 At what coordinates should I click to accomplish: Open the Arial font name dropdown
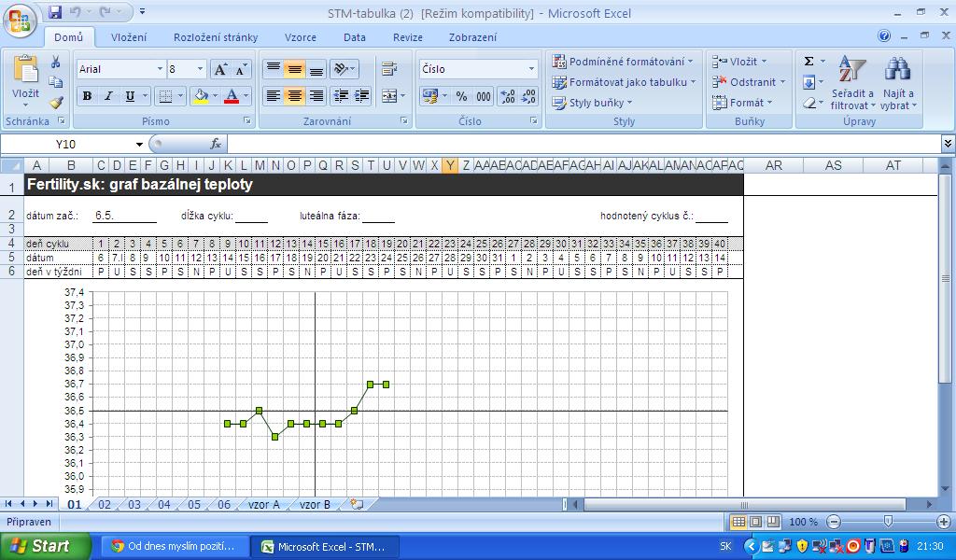tap(159, 70)
